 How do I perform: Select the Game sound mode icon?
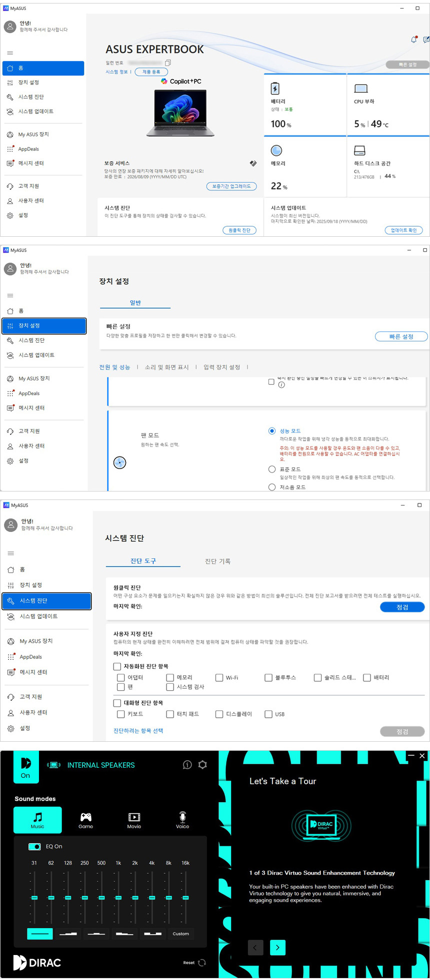tap(86, 820)
